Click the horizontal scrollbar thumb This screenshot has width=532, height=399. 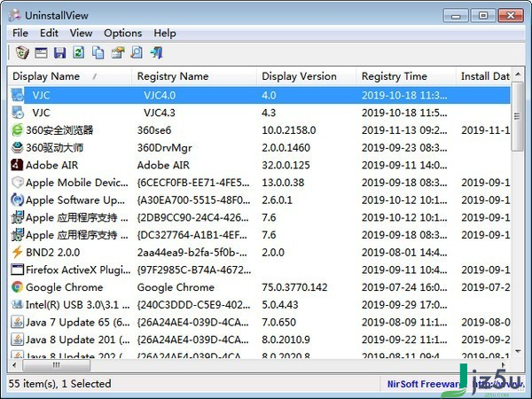click(x=57, y=365)
